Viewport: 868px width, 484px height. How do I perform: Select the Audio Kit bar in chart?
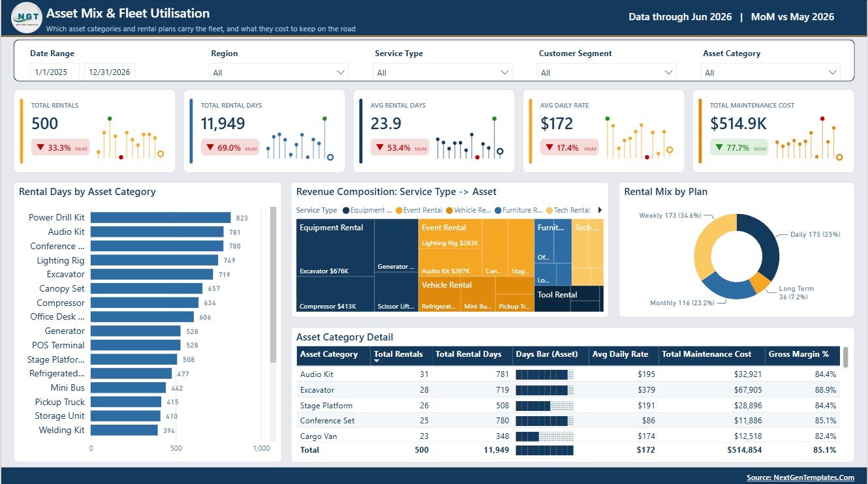click(157, 232)
